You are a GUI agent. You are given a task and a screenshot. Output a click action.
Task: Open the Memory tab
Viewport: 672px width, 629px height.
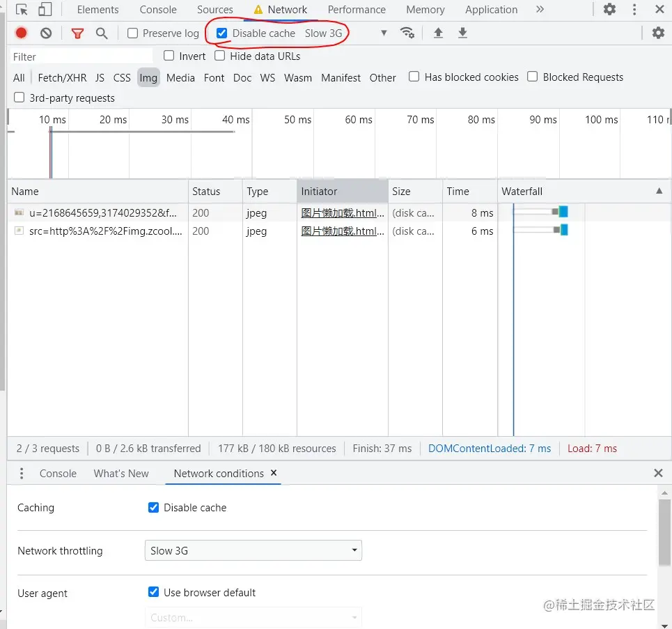tap(425, 10)
